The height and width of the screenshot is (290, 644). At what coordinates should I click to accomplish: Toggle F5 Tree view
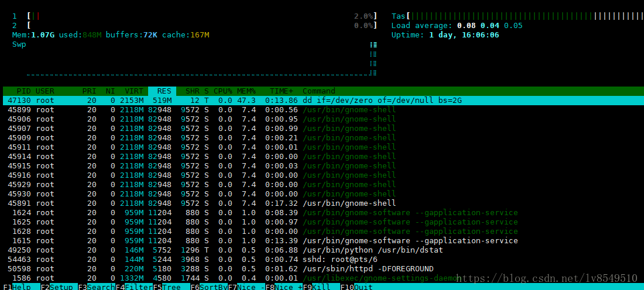172,286
